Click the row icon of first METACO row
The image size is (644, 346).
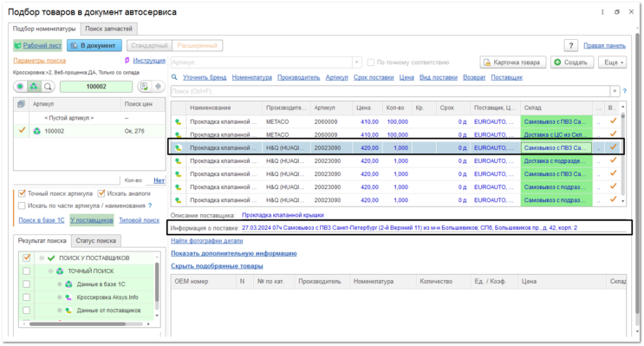(x=178, y=121)
